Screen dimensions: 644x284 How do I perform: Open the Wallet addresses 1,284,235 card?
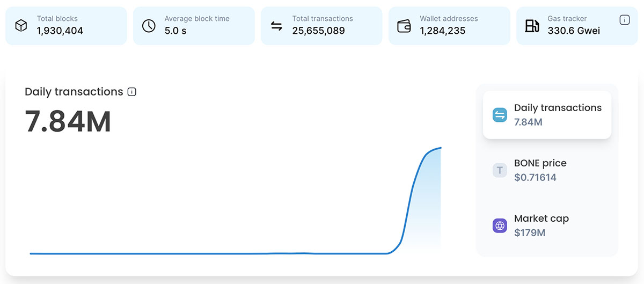point(449,26)
